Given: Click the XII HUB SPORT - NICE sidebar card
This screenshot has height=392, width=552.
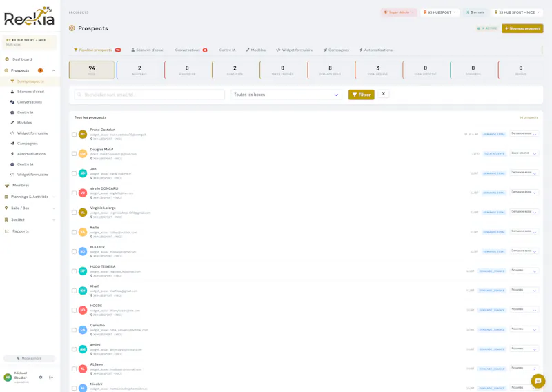Looking at the screenshot, I should coord(30,42).
